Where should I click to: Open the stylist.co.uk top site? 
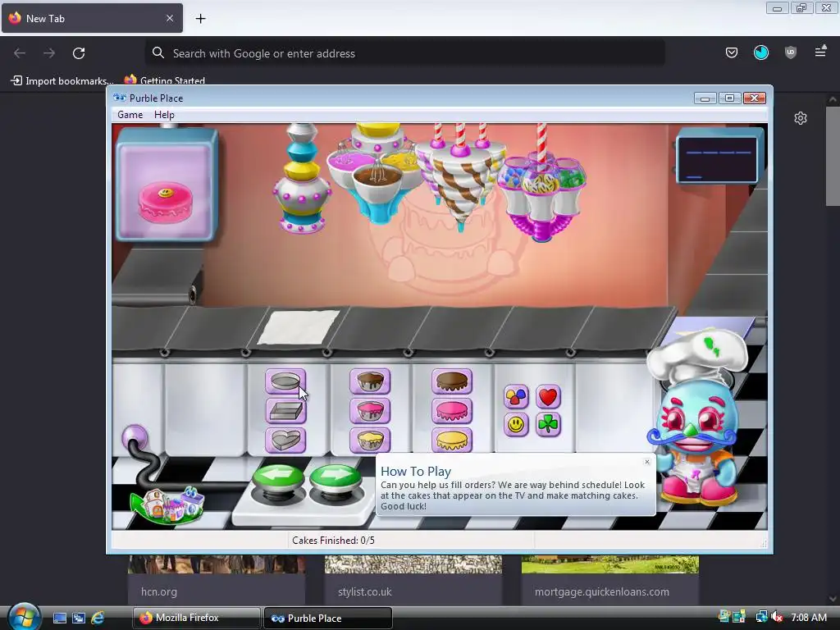413,580
